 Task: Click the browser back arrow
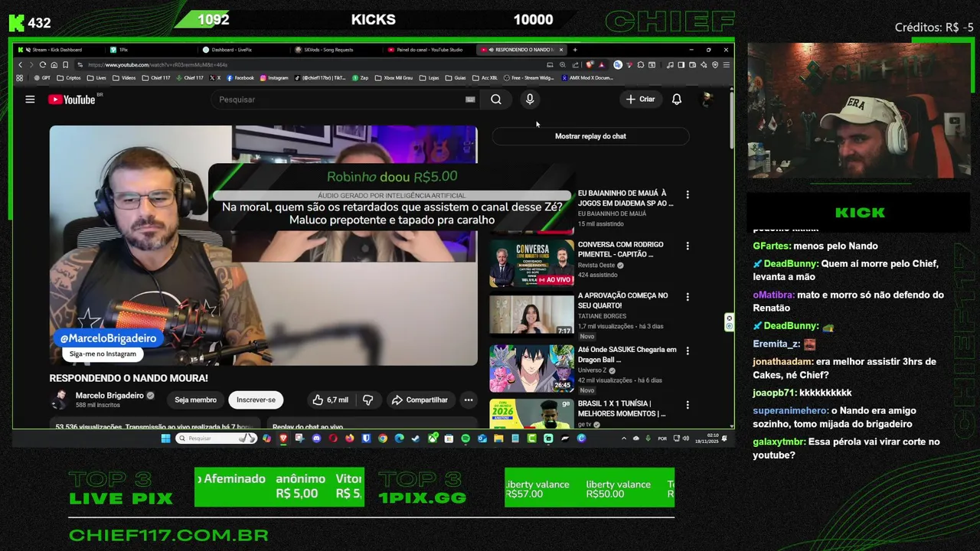tap(21, 65)
